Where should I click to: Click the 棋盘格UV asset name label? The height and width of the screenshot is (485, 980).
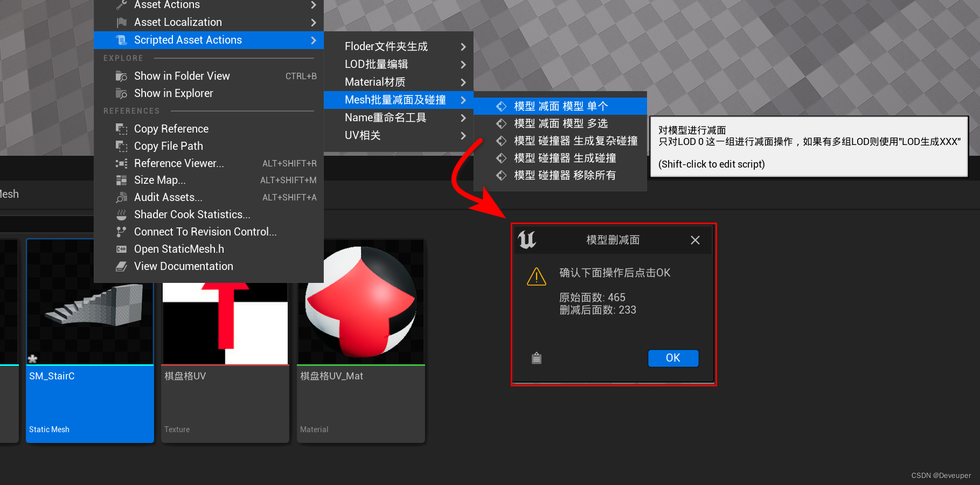(x=185, y=376)
